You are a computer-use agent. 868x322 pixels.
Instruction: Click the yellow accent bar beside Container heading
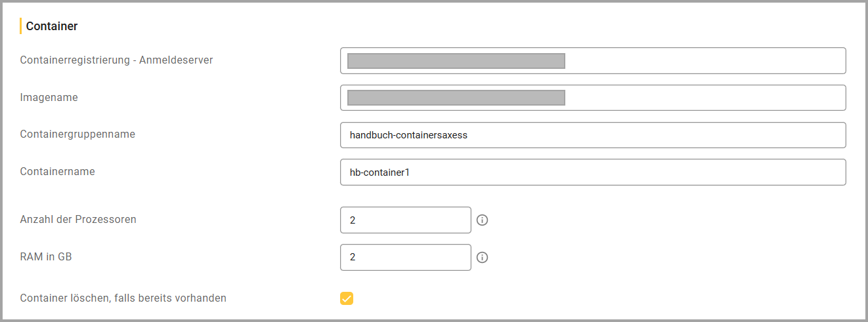tap(21, 26)
